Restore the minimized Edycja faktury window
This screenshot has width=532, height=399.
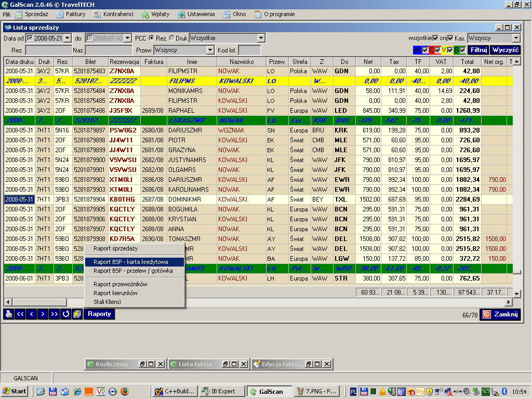[x=309, y=364]
